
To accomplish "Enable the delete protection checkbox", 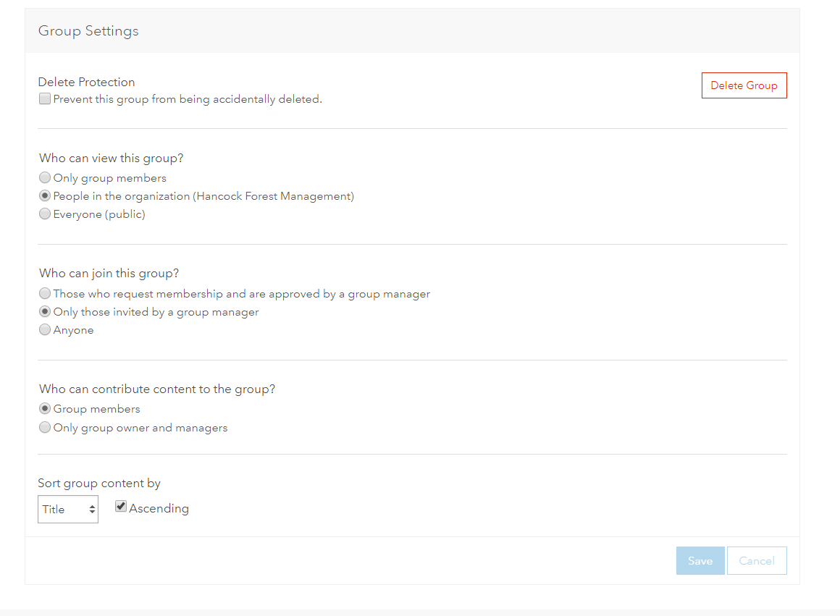I will click(45, 99).
